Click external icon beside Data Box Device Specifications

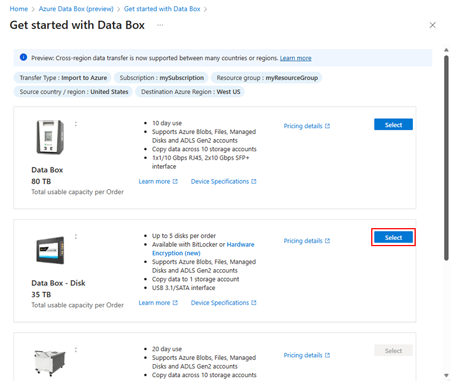(x=254, y=181)
